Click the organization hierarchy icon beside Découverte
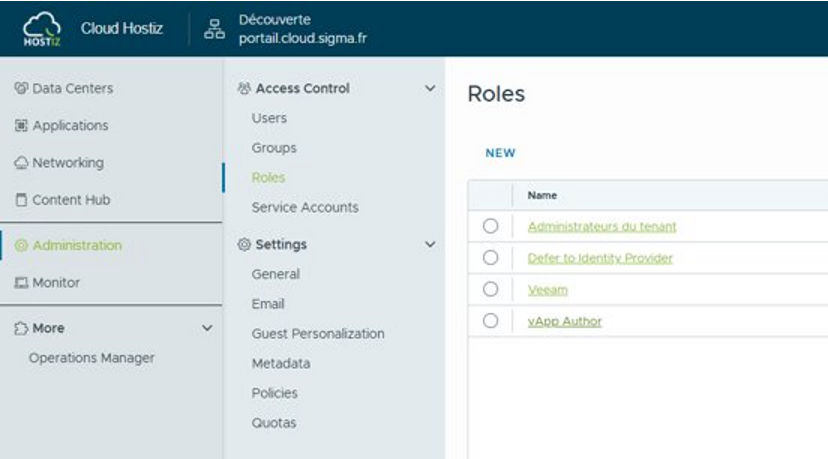Image resolution: width=828 pixels, height=459 pixels. coord(214,29)
